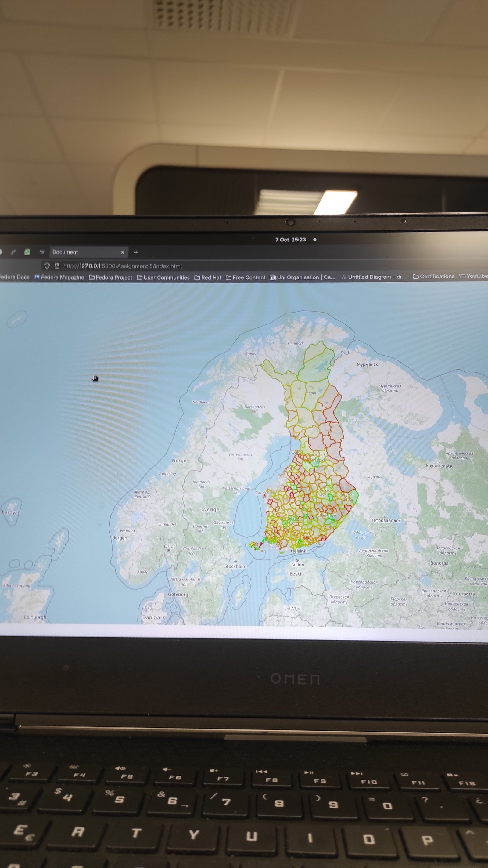Screen dimensions: 488x868
Task: Open the Free Content bookmarks folder
Action: click(246, 278)
